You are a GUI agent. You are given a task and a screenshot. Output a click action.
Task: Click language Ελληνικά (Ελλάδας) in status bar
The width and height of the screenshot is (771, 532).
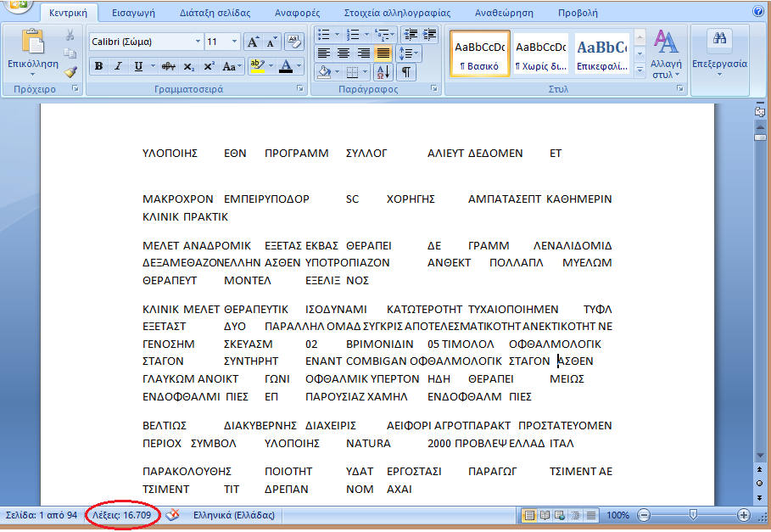coord(234,515)
